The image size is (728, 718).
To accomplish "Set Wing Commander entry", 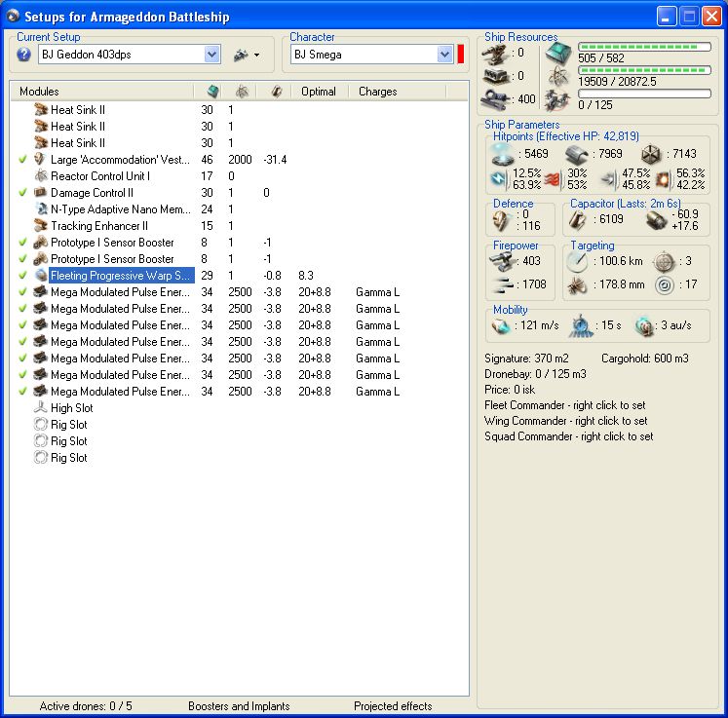I will pyautogui.click(x=565, y=421).
